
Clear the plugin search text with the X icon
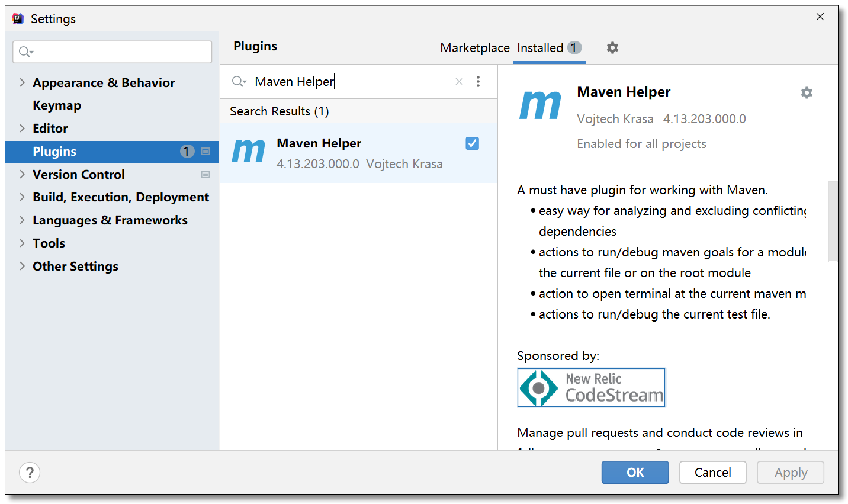tap(459, 82)
